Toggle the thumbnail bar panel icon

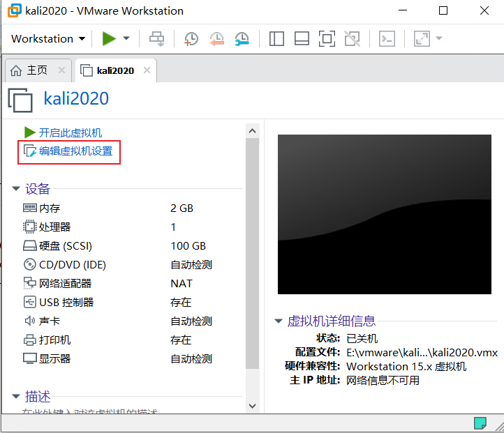click(302, 39)
